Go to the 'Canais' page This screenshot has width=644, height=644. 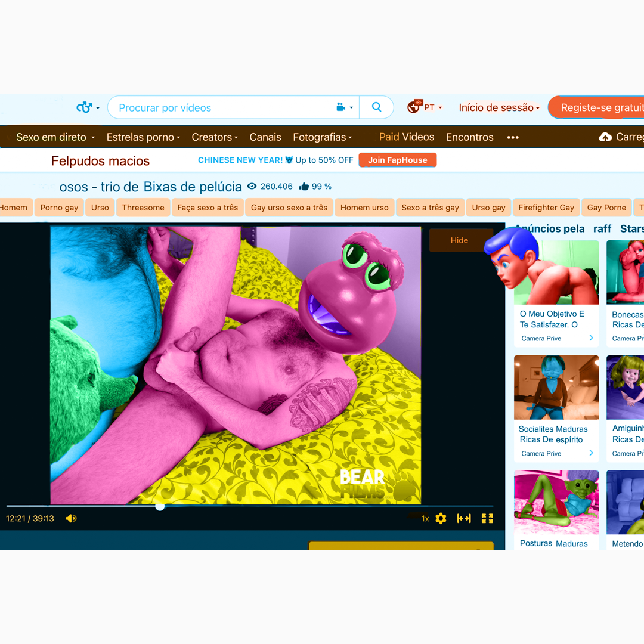(265, 137)
